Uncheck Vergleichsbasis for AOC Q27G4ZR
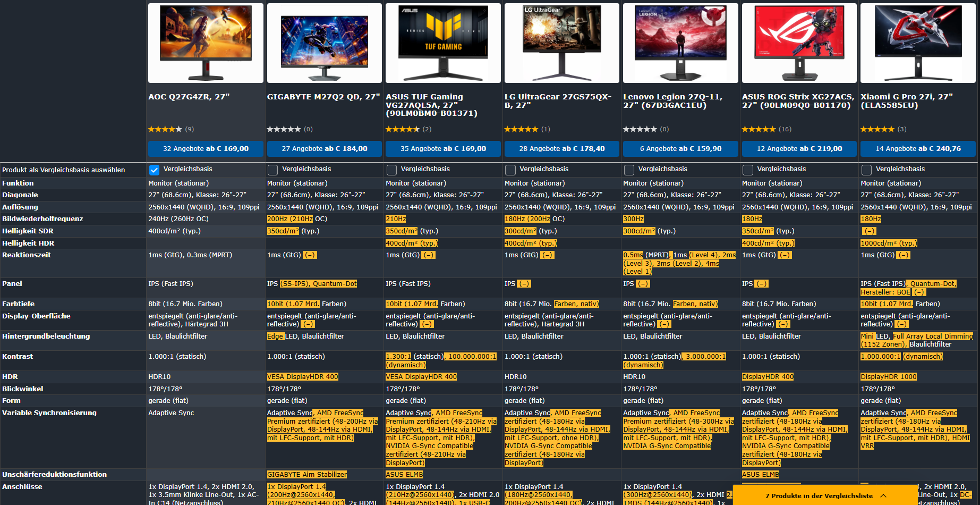The width and height of the screenshot is (980, 505). 154,170
